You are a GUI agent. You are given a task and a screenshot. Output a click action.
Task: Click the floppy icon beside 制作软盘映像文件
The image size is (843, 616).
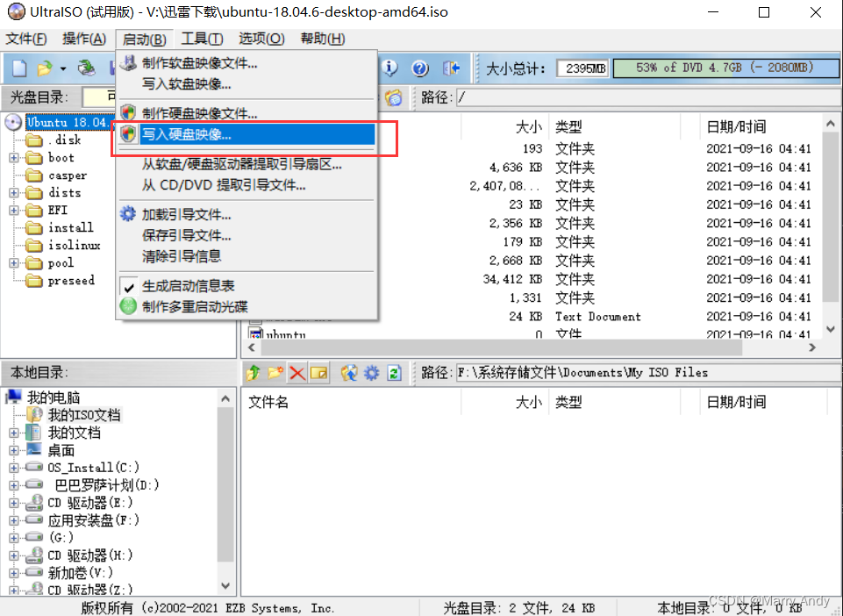[128, 63]
